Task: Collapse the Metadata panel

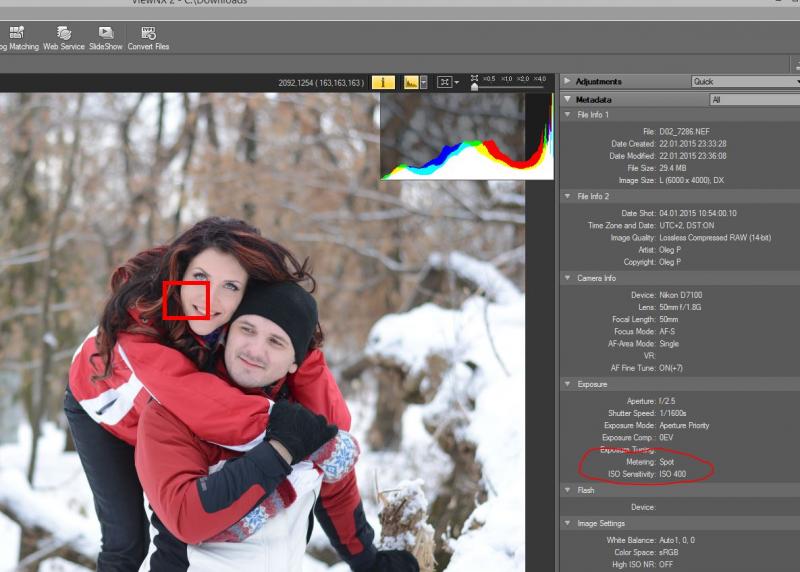Action: pos(567,100)
